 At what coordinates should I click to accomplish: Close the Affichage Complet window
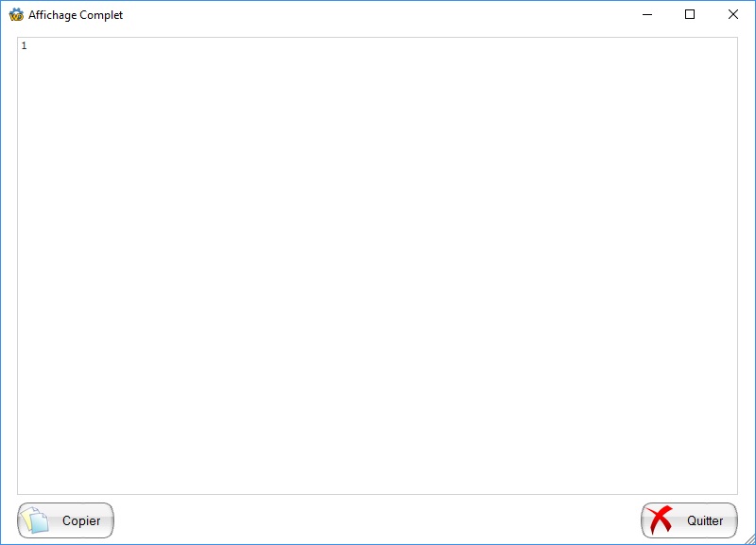[733, 15]
